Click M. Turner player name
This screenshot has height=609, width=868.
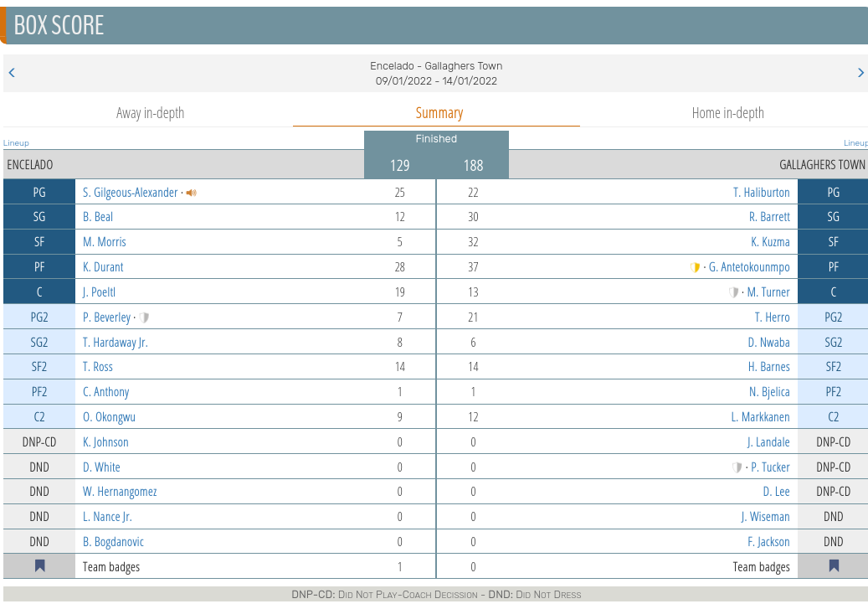pyautogui.click(x=768, y=292)
